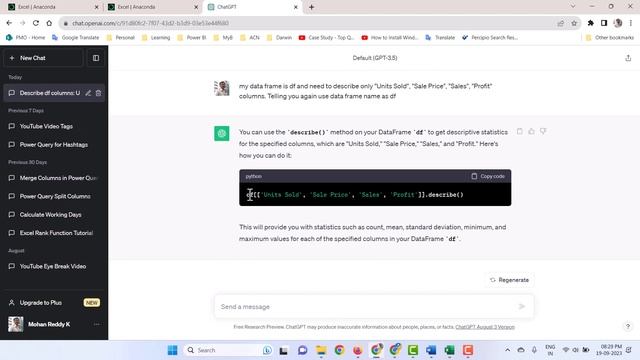This screenshot has width=640, height=360.
Task: Open File Explorer from taskbar
Action: tap(321, 350)
